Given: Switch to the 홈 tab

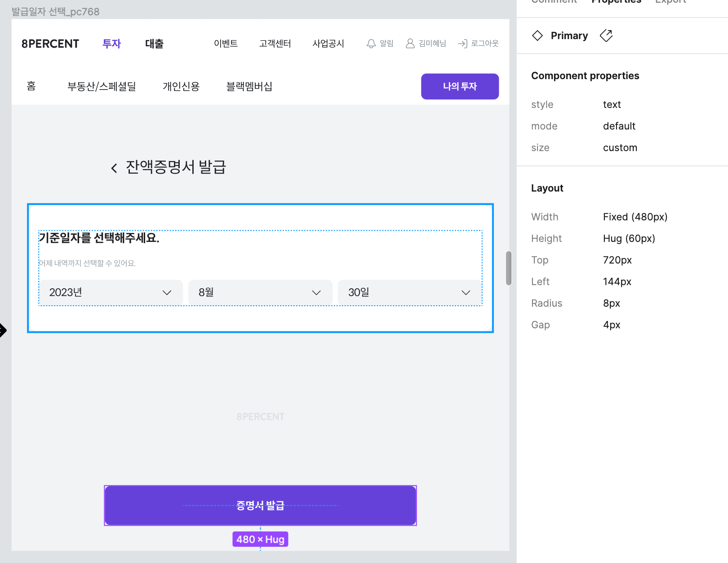Looking at the screenshot, I should pyautogui.click(x=31, y=86).
